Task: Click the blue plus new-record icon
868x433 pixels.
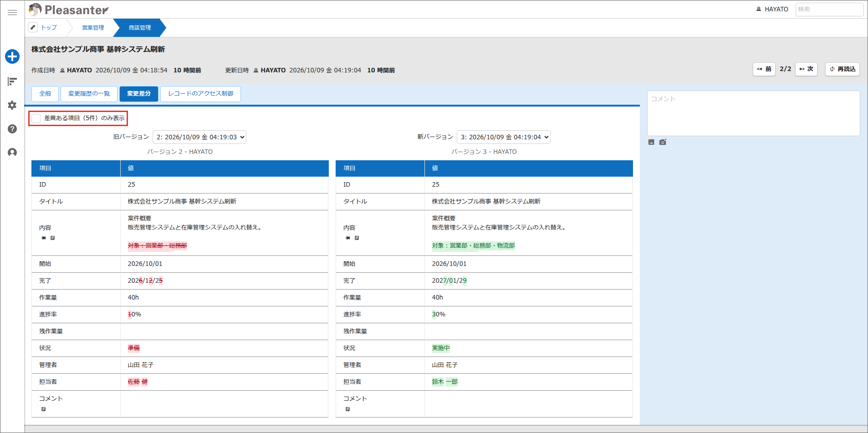Action: click(x=12, y=56)
